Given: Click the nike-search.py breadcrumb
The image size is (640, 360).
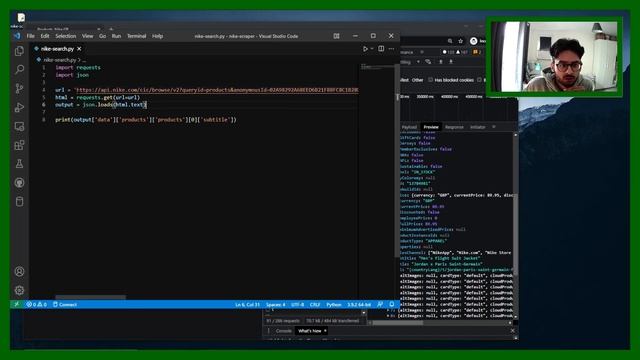Looking at the screenshot, I should coord(60,60).
